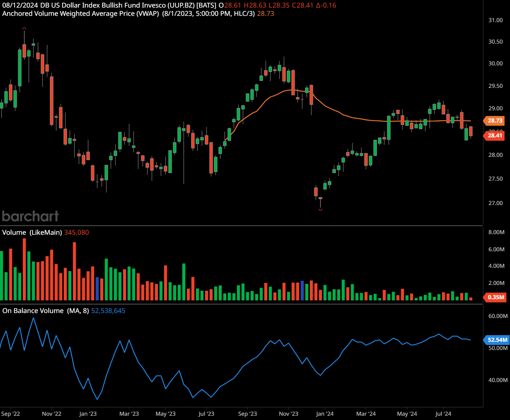Click the 30.00 price axis label
The width and height of the screenshot is (510, 420).
click(x=495, y=63)
